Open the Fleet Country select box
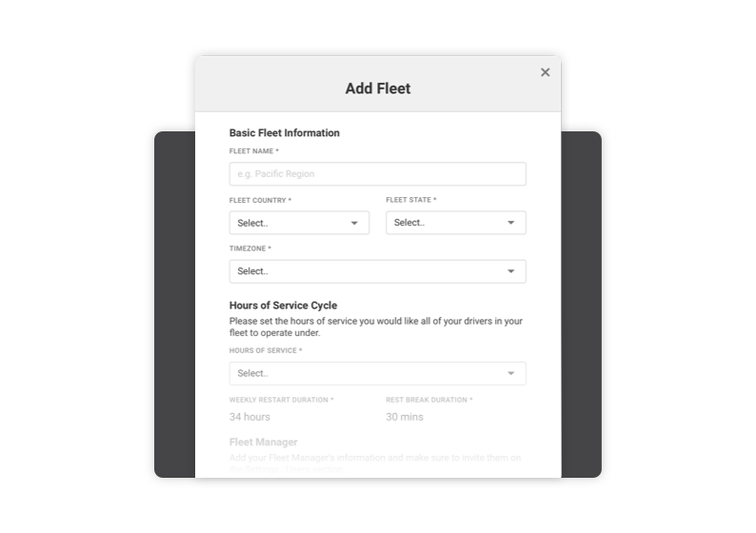 (x=290, y=223)
